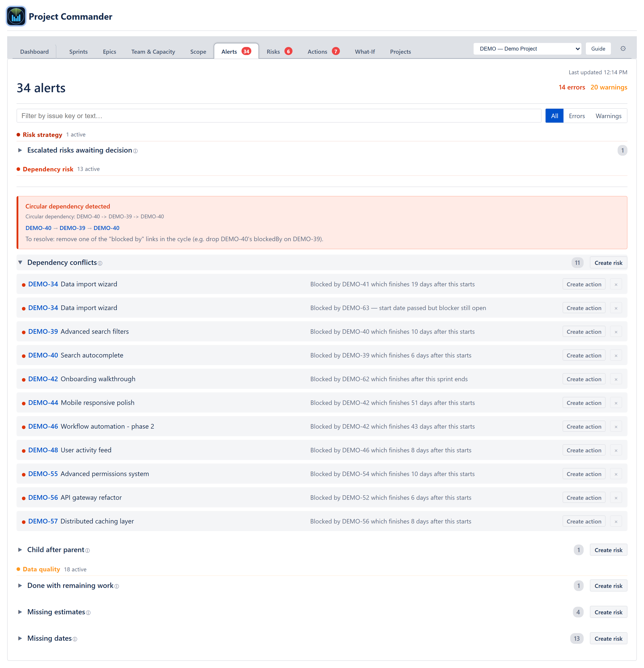This screenshot has width=644, height=668.
Task: Collapse the Dependency conflicts section
Action: click(x=20, y=262)
